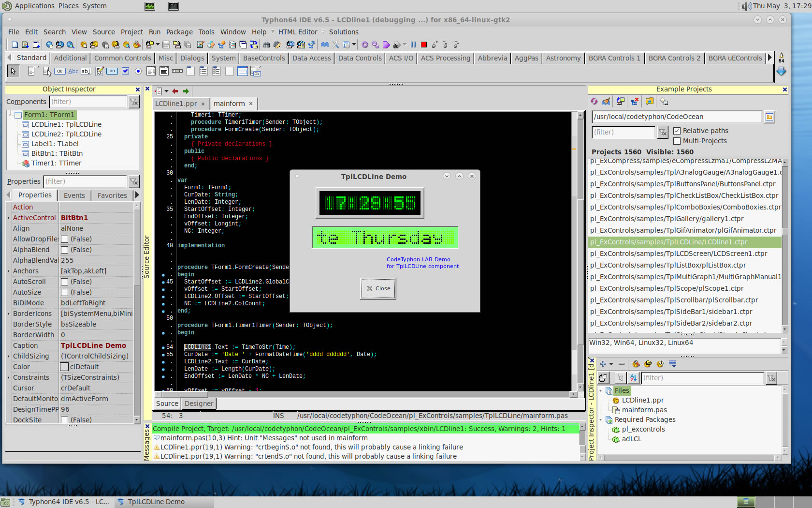Enable the Multi-Projects checkbox
This screenshot has width=812, height=508.
coord(677,141)
